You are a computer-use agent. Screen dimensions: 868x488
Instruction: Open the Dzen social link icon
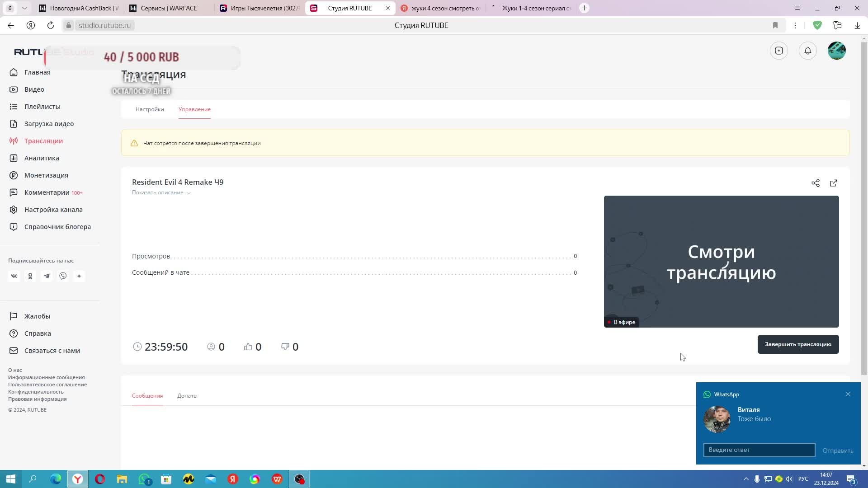tap(79, 276)
